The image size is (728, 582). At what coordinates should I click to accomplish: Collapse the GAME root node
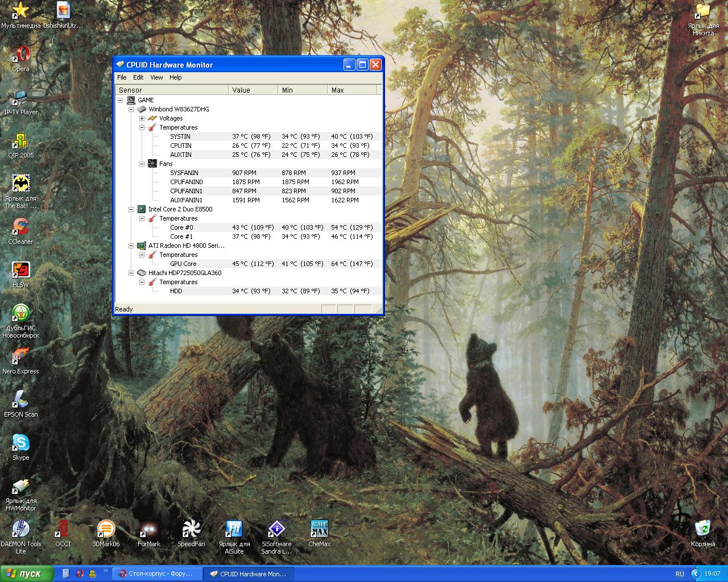pyautogui.click(x=121, y=100)
